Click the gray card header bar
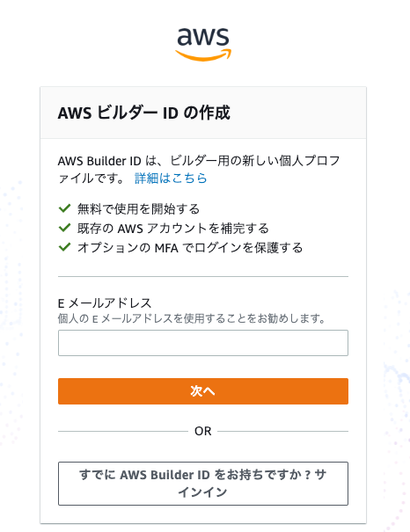 tap(203, 113)
